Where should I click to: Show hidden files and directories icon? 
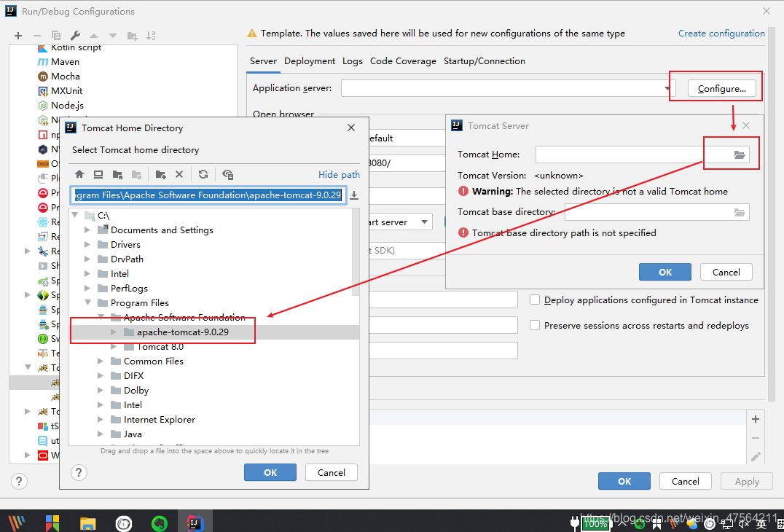point(227,174)
